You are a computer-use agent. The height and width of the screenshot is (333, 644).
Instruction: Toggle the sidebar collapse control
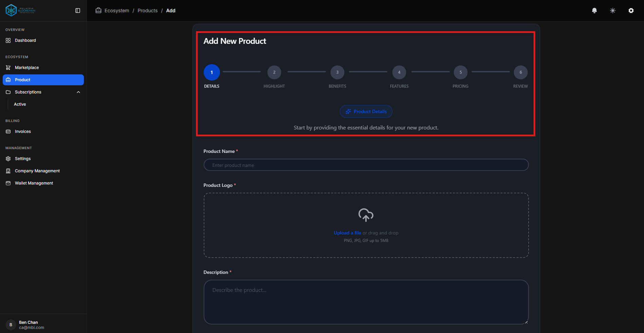(x=77, y=11)
